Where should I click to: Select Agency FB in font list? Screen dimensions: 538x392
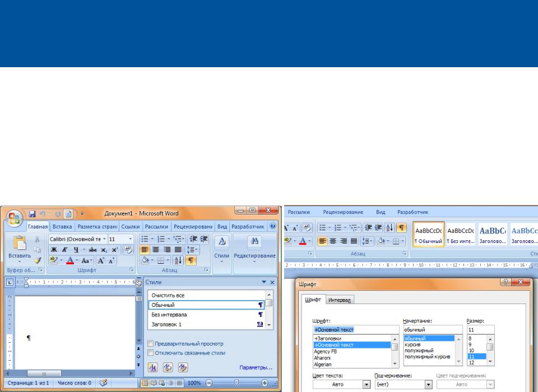tap(352, 352)
